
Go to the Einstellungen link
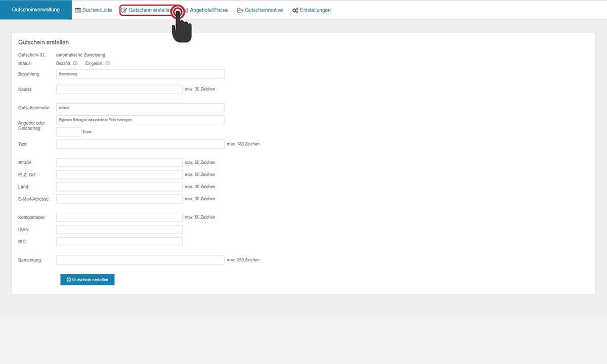315,10
